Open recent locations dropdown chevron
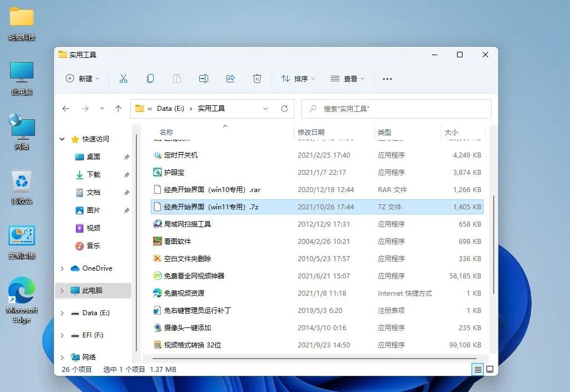Image resolution: width=570 pixels, height=392 pixels. tap(102, 109)
